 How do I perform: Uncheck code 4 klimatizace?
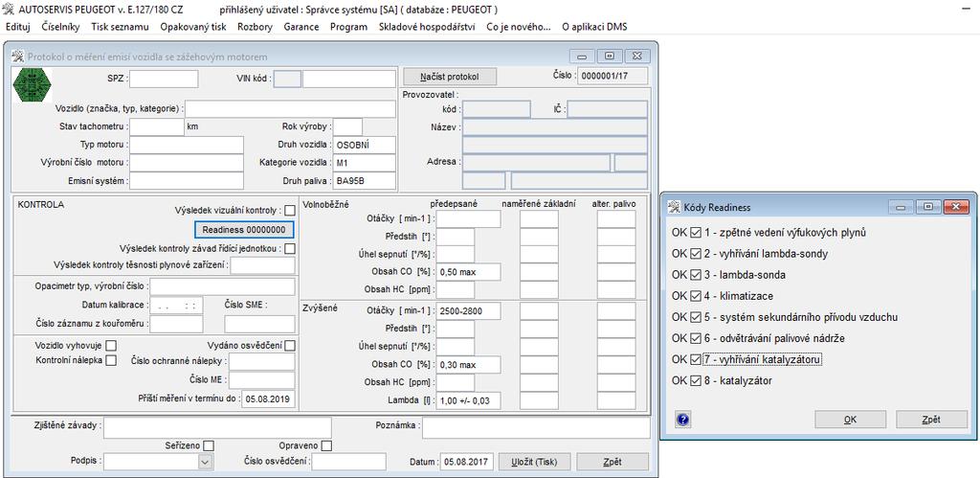pos(696,296)
